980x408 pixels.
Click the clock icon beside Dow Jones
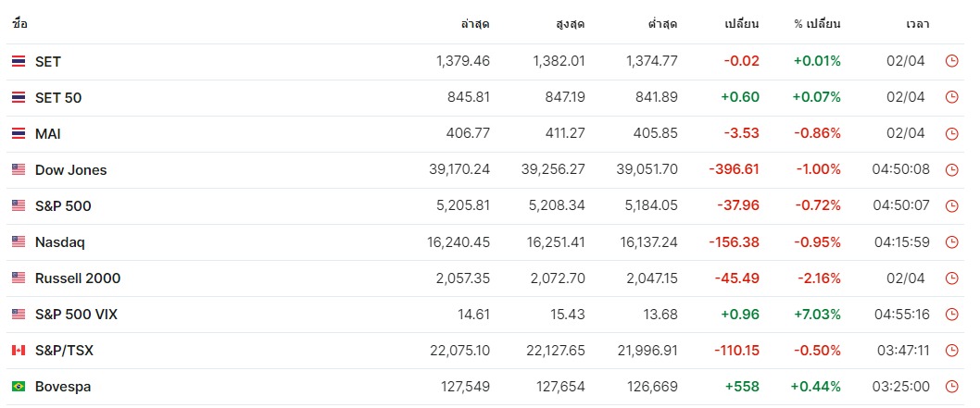coord(952,169)
